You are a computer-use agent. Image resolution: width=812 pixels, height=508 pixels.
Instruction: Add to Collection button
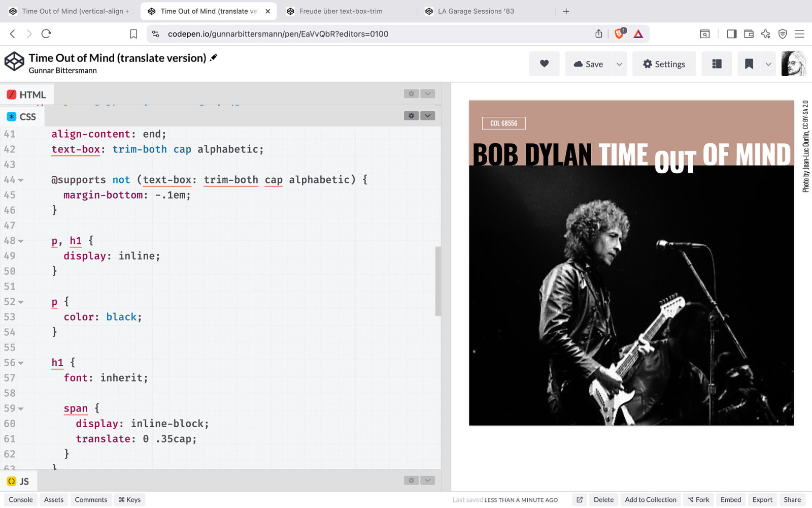[x=651, y=500]
